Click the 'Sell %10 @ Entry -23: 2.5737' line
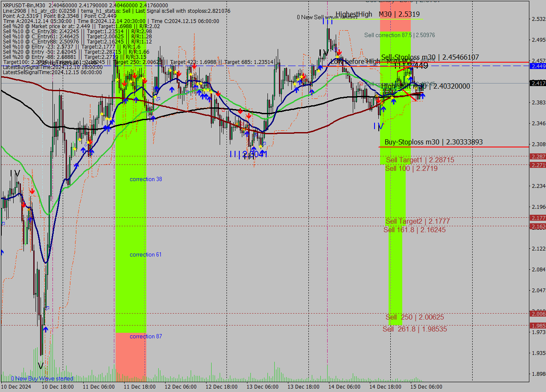546x392 pixels. click(x=72, y=46)
